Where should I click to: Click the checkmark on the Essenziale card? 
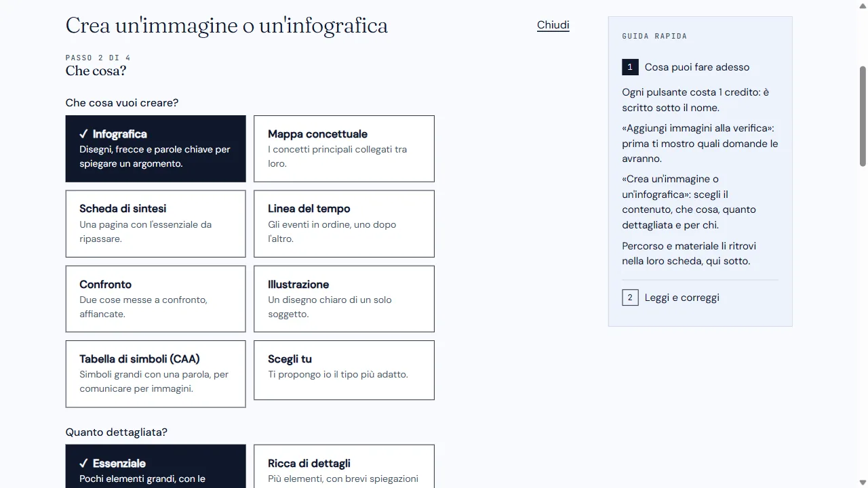83,464
